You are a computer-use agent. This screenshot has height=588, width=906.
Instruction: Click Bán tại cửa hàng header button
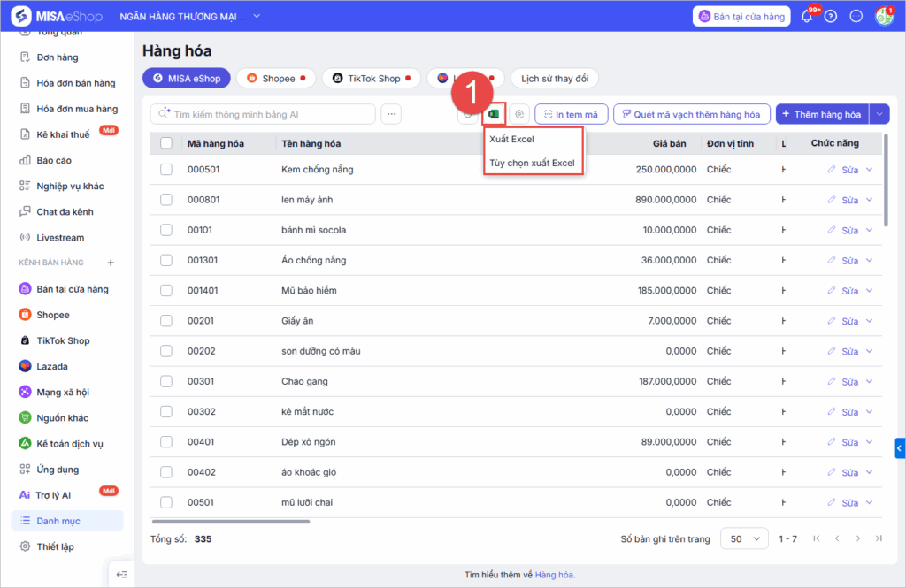[741, 16]
